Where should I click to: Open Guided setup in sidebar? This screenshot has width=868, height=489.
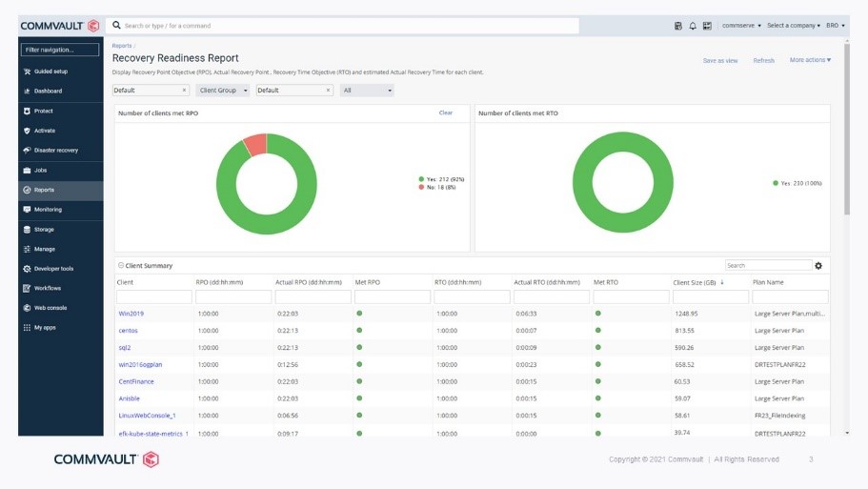[50, 71]
